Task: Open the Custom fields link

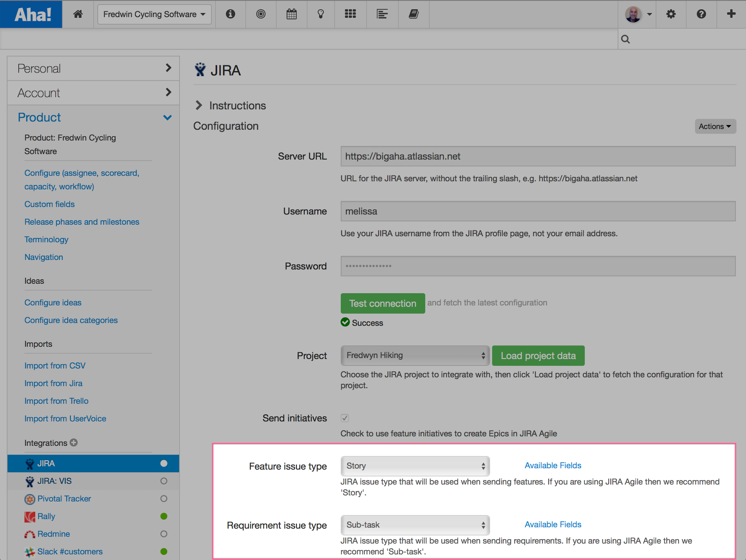Action: 50,204
